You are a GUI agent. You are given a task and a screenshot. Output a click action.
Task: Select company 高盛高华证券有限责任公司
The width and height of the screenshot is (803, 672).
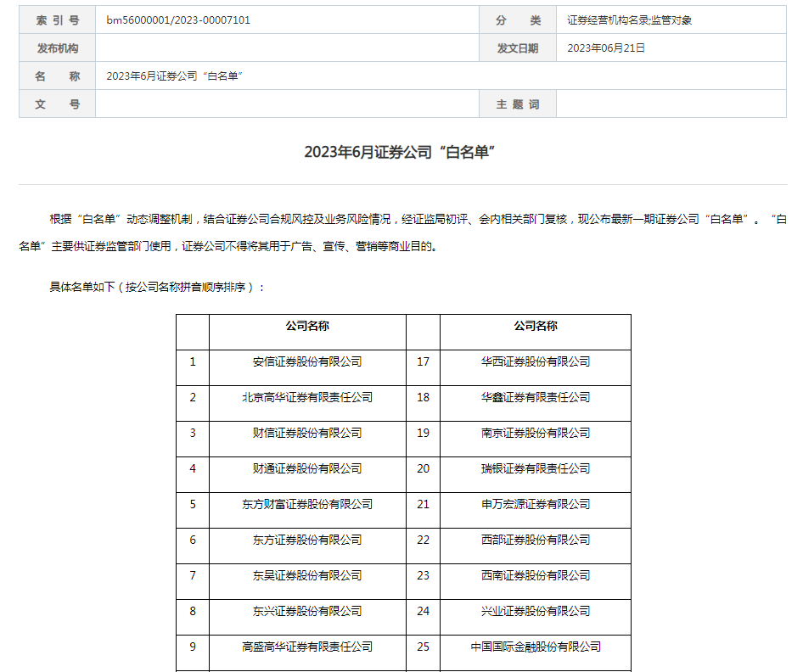coord(307,647)
